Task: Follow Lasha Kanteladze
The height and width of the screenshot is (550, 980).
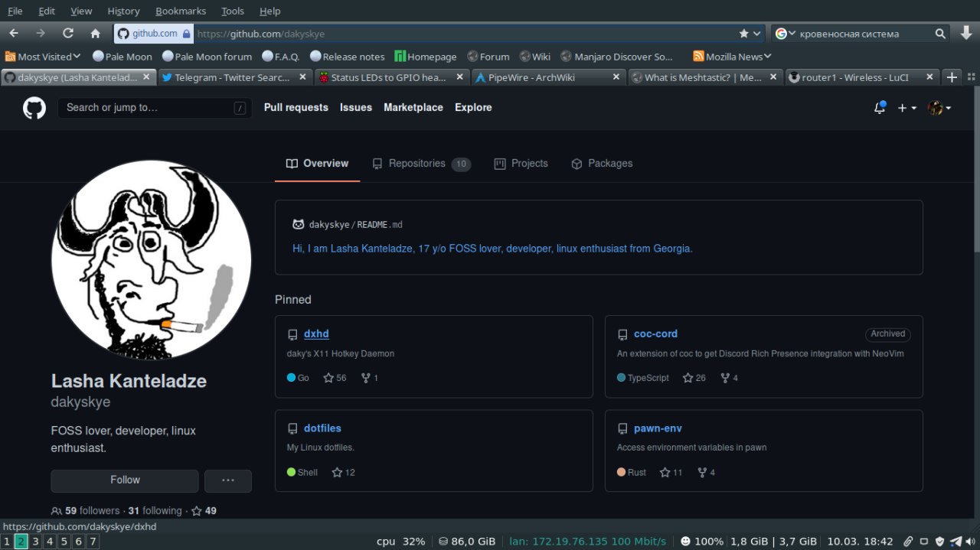Action: (125, 480)
